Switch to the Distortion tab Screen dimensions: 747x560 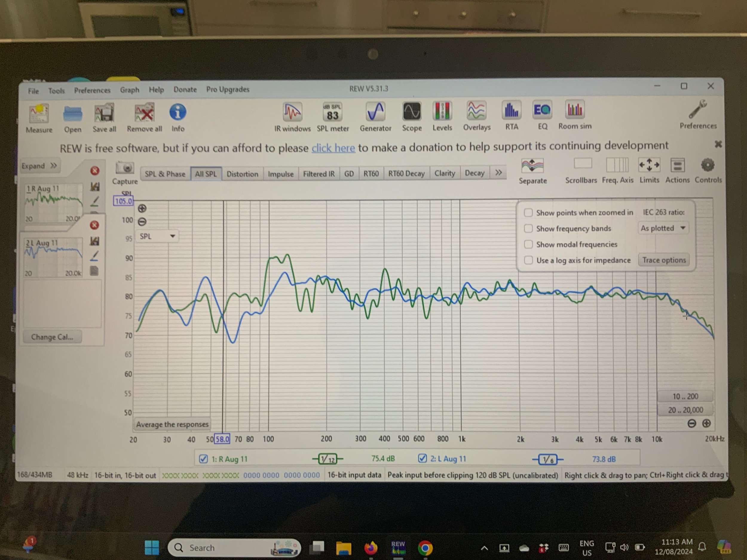(242, 174)
